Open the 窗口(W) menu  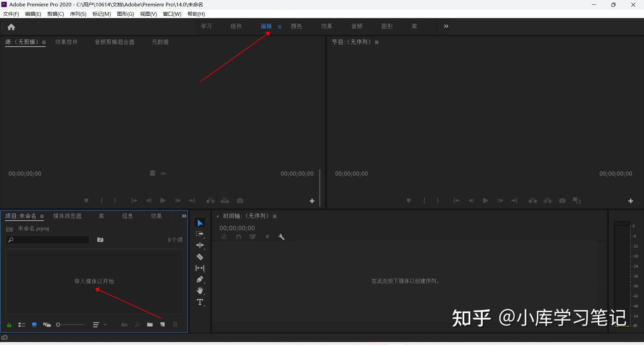[172, 14]
